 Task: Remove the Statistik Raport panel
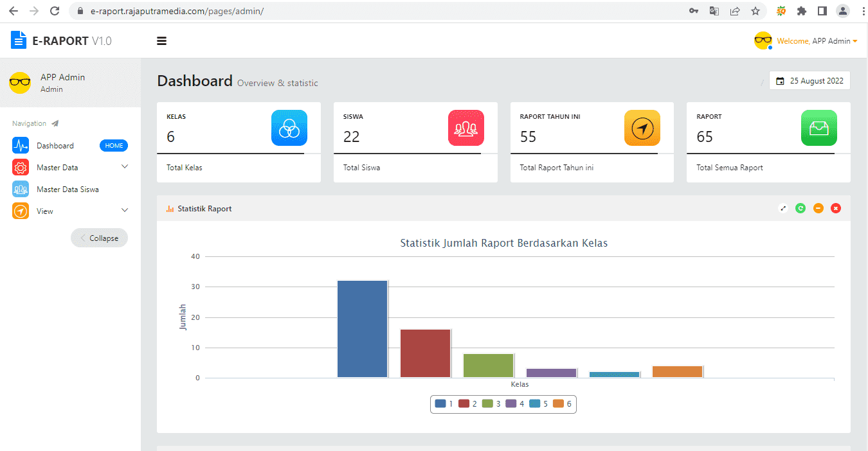point(836,208)
